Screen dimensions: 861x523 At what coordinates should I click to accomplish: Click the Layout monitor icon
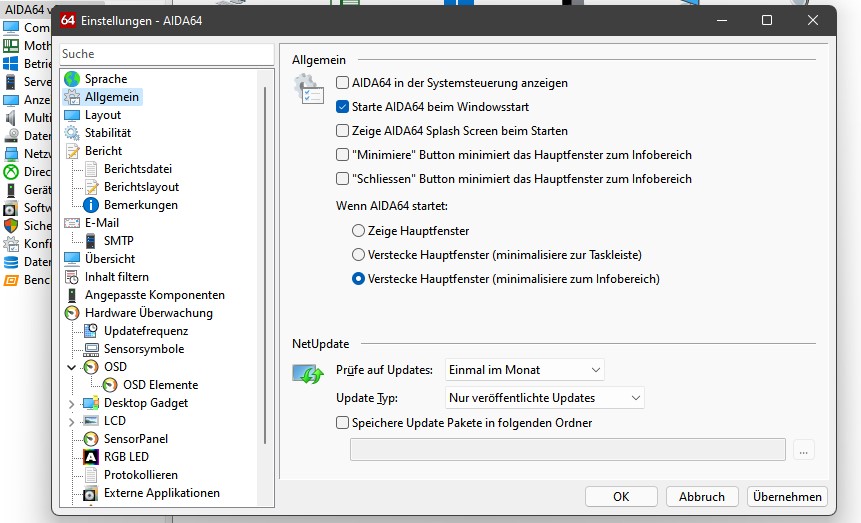(72, 115)
